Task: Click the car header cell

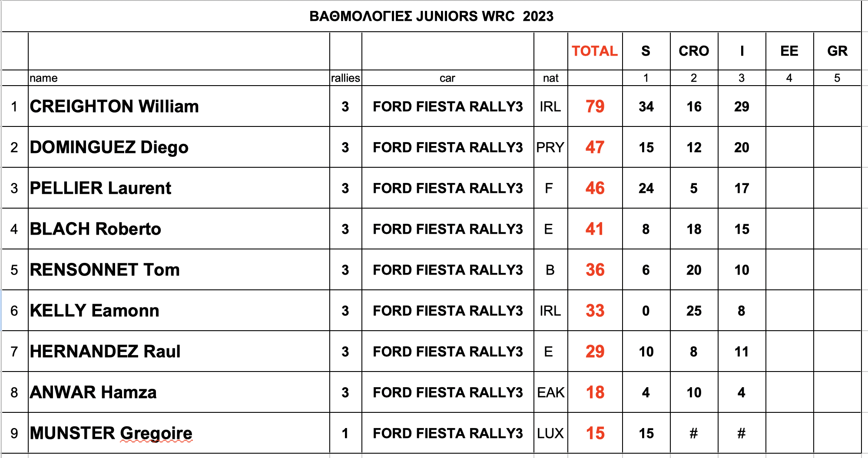Action: [447, 78]
